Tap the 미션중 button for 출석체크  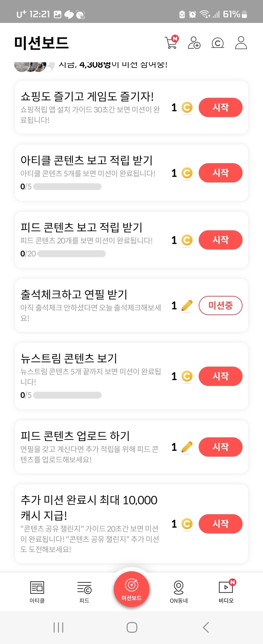(x=220, y=306)
